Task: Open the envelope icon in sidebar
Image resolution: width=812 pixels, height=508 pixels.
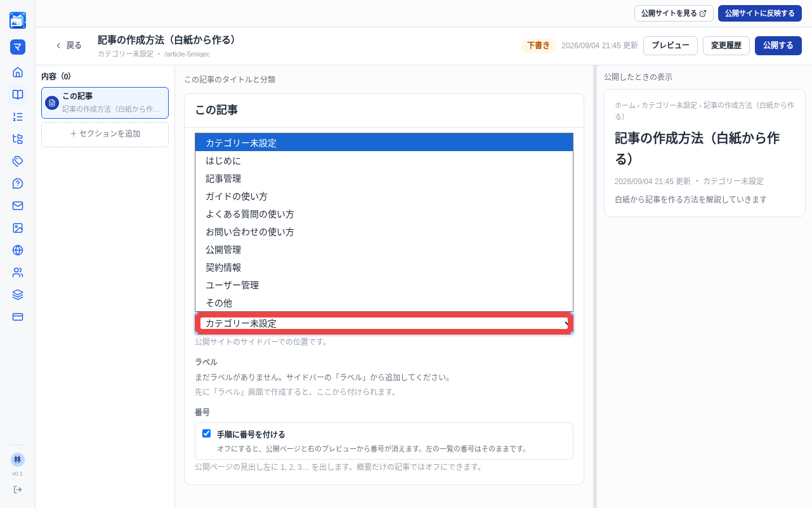Action: point(18,206)
